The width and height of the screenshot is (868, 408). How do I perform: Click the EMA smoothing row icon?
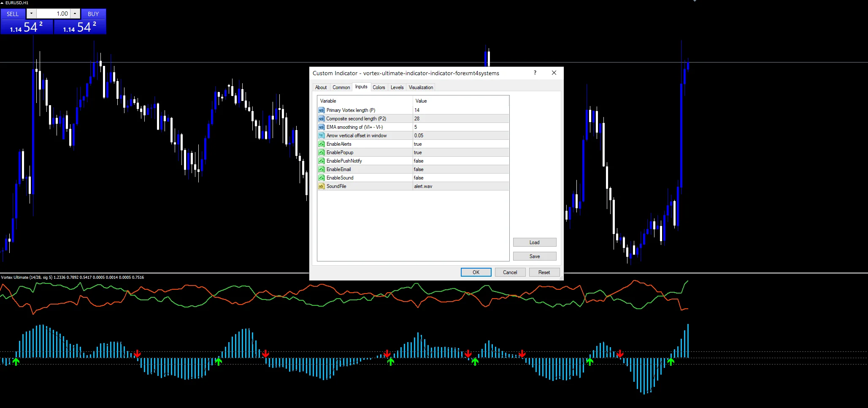pos(322,127)
